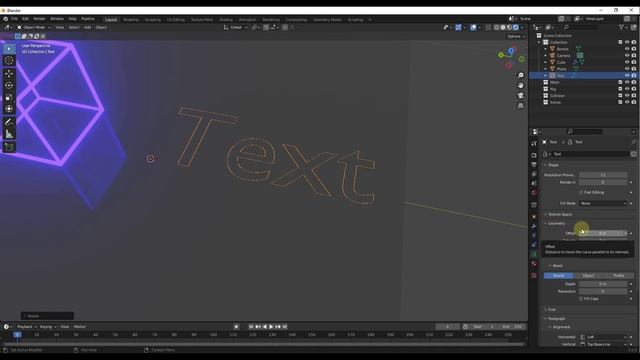Open Vertical alignment Top Baseline dropdown

[x=603, y=344]
